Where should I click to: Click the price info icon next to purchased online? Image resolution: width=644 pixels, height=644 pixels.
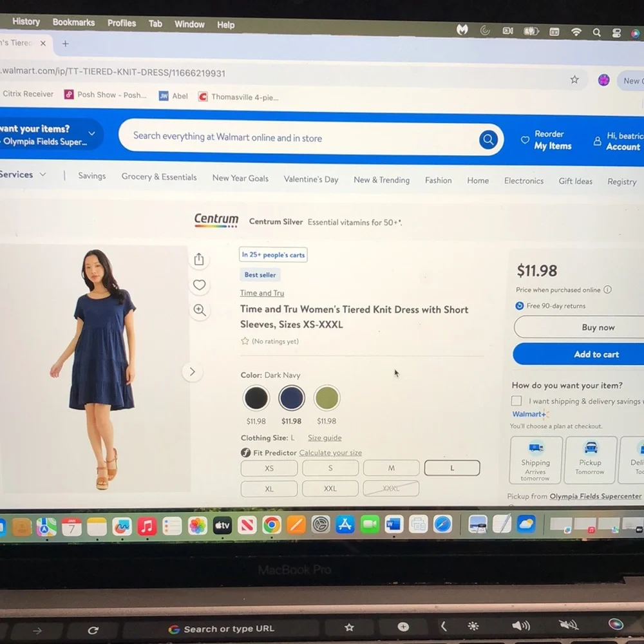[x=607, y=290]
